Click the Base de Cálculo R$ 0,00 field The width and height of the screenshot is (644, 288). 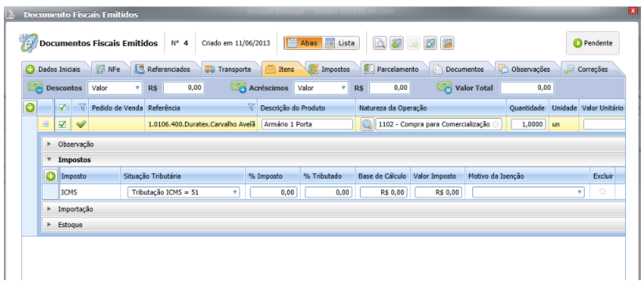(383, 192)
